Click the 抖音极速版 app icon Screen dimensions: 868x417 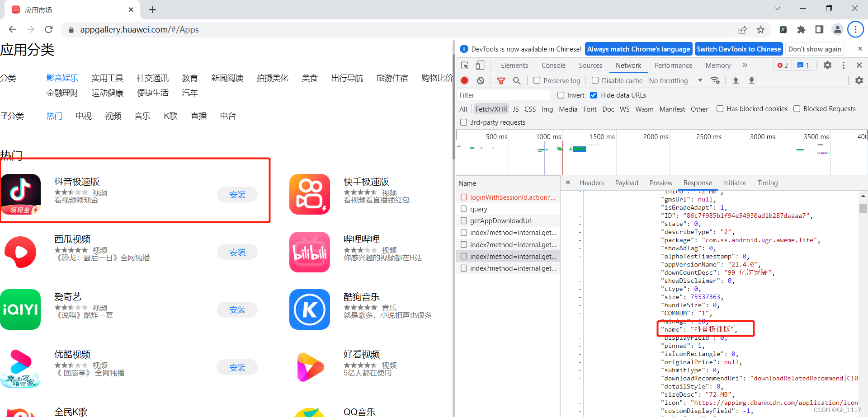tap(21, 194)
